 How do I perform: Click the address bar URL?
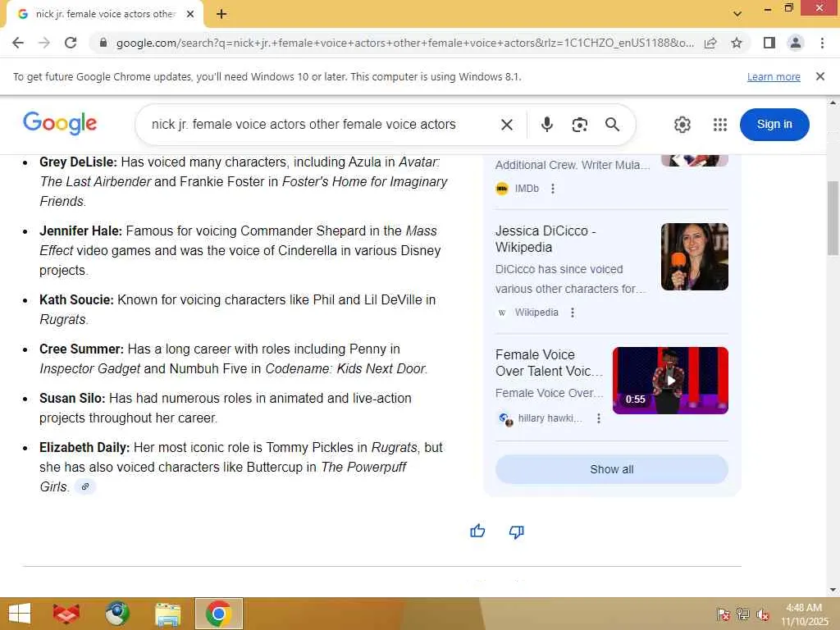(404, 43)
